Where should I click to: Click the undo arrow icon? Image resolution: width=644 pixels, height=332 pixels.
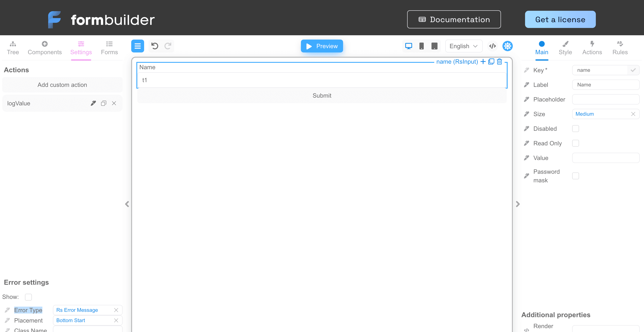155,46
